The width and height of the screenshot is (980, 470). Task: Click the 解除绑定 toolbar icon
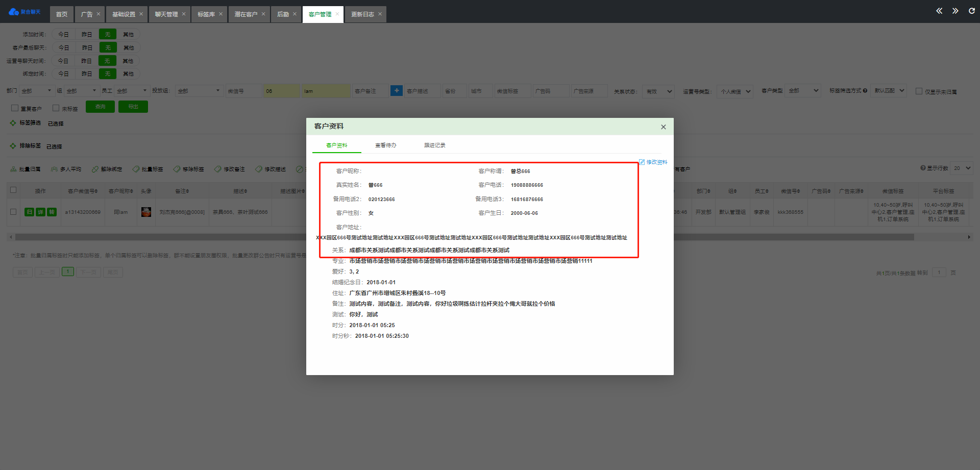95,169
